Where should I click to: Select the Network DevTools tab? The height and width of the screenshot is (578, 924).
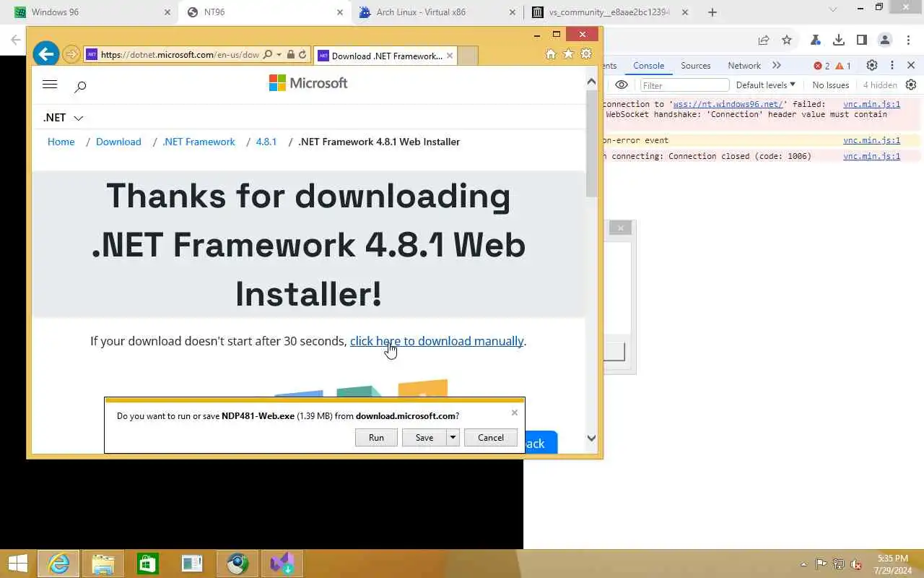pos(744,65)
